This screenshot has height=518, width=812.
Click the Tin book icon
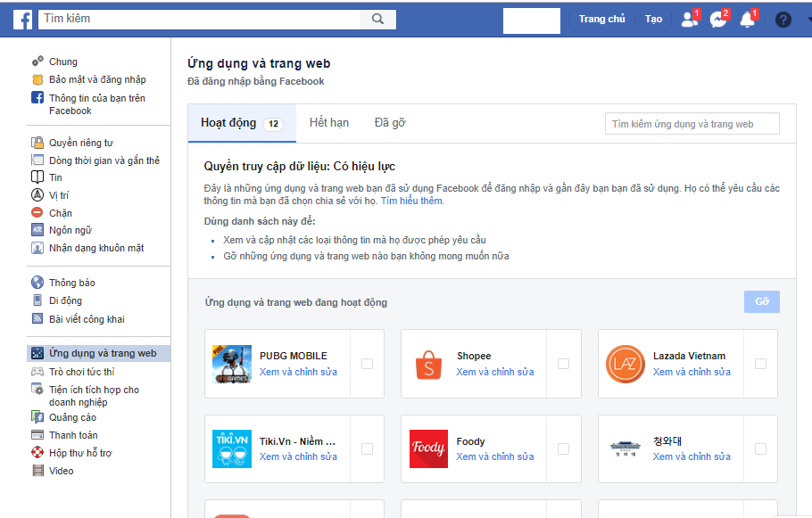(x=37, y=177)
